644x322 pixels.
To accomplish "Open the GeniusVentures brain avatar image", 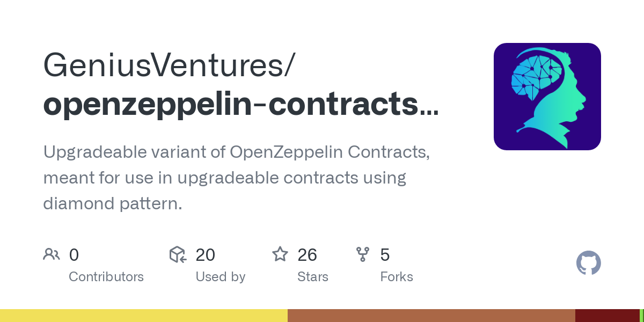I will [x=547, y=97].
